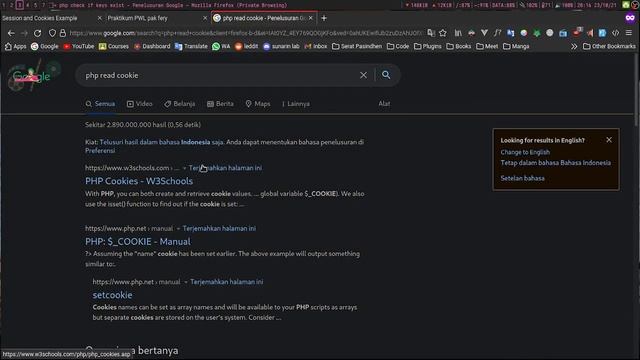Open the Firefox hamburger menu

point(629,33)
